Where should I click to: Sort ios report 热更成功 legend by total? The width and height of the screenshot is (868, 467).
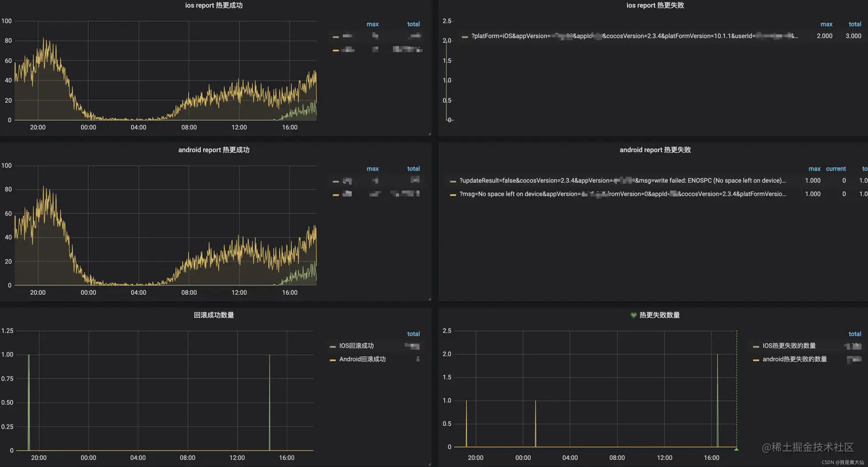click(x=413, y=24)
